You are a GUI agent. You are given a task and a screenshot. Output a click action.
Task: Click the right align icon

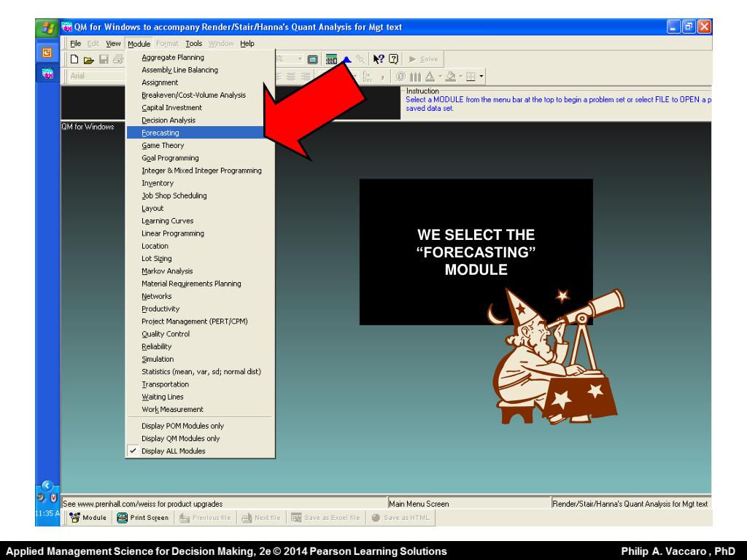[x=306, y=76]
